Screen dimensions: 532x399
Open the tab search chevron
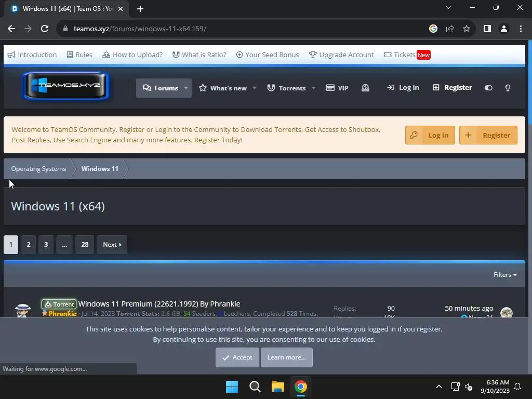[x=448, y=7]
